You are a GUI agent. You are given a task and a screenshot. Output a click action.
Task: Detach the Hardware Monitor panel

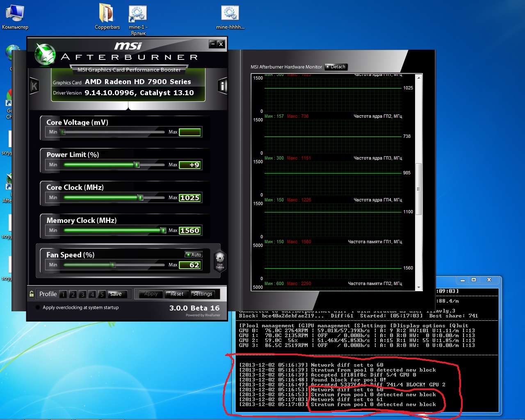click(x=336, y=67)
